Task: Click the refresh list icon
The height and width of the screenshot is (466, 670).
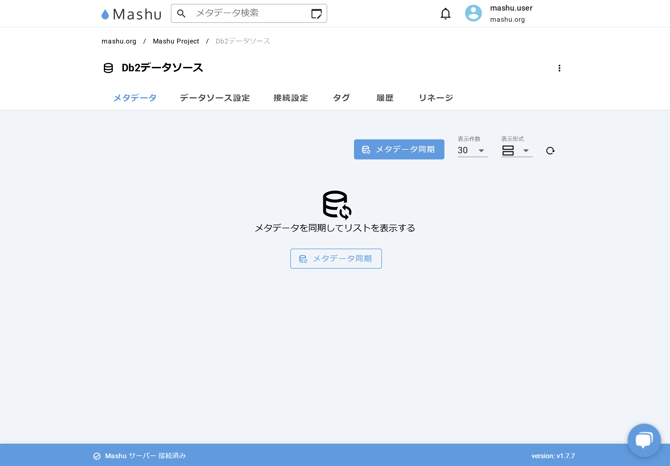Action: [x=550, y=151]
